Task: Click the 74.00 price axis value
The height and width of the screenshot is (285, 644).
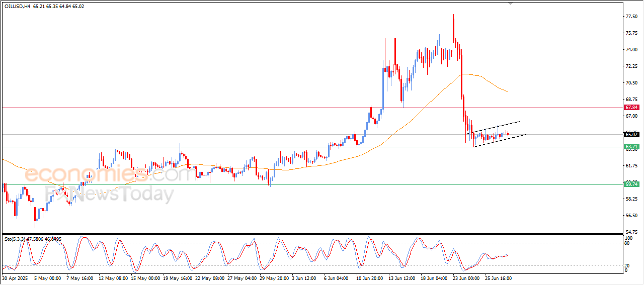Action: coord(632,50)
